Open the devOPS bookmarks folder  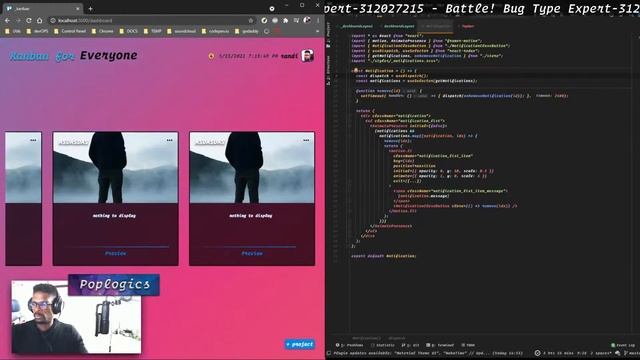pyautogui.click(x=37, y=31)
